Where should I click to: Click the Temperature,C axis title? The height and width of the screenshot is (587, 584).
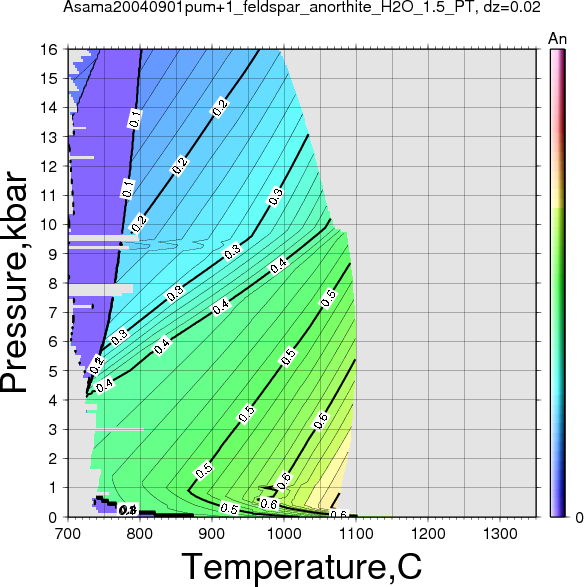pyautogui.click(x=302, y=567)
